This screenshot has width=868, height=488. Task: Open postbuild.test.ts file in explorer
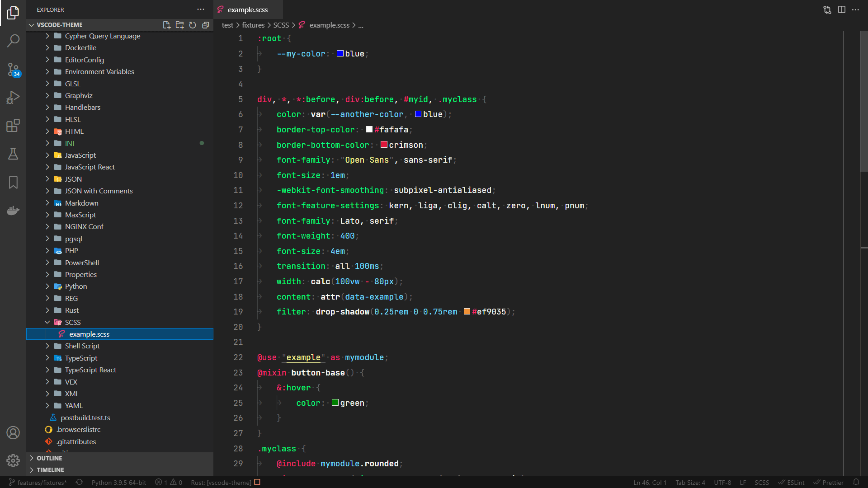click(x=85, y=418)
